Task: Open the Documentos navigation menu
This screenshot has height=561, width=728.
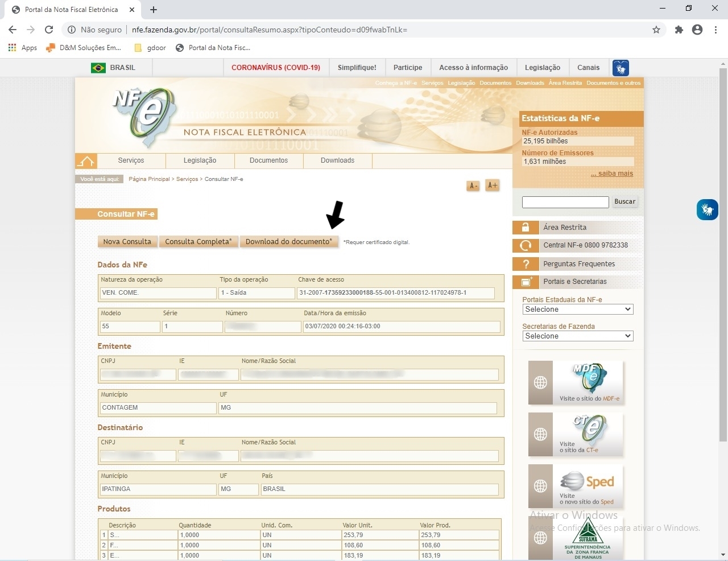Action: pyautogui.click(x=268, y=160)
